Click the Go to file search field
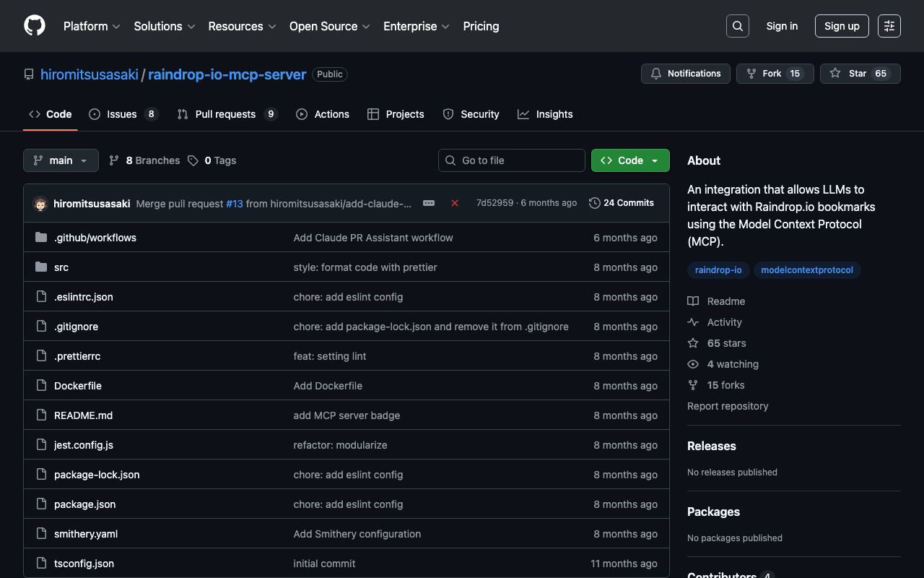924x578 pixels. coord(512,160)
